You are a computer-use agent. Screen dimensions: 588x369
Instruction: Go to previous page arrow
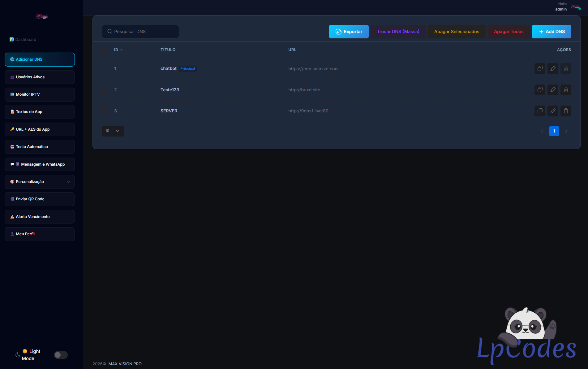coord(542,131)
